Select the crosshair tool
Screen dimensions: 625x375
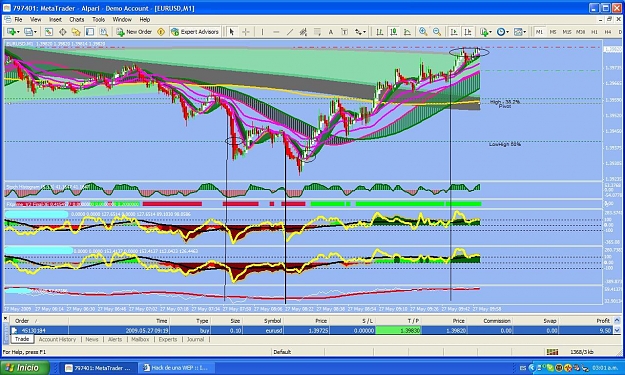(246, 32)
